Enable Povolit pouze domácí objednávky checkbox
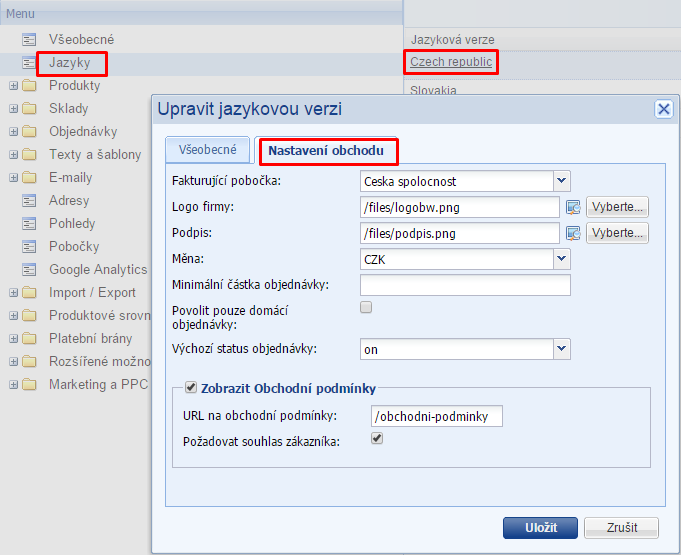This screenshot has height=555, width=681. [x=366, y=307]
